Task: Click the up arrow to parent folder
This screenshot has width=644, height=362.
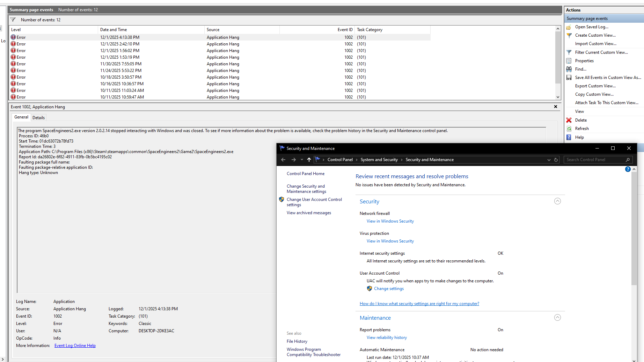Action: click(x=309, y=160)
